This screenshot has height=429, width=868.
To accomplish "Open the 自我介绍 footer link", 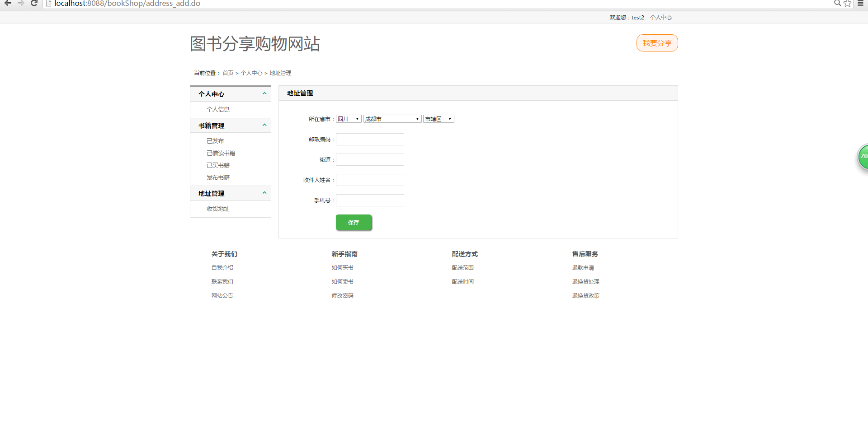I will click(222, 268).
